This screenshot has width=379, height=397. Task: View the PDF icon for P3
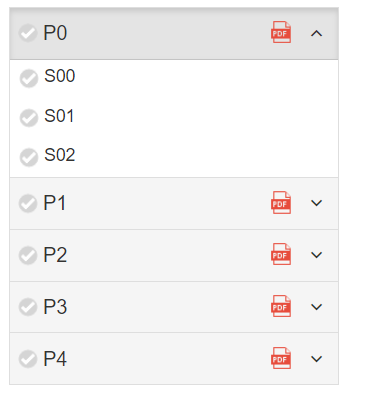click(281, 306)
